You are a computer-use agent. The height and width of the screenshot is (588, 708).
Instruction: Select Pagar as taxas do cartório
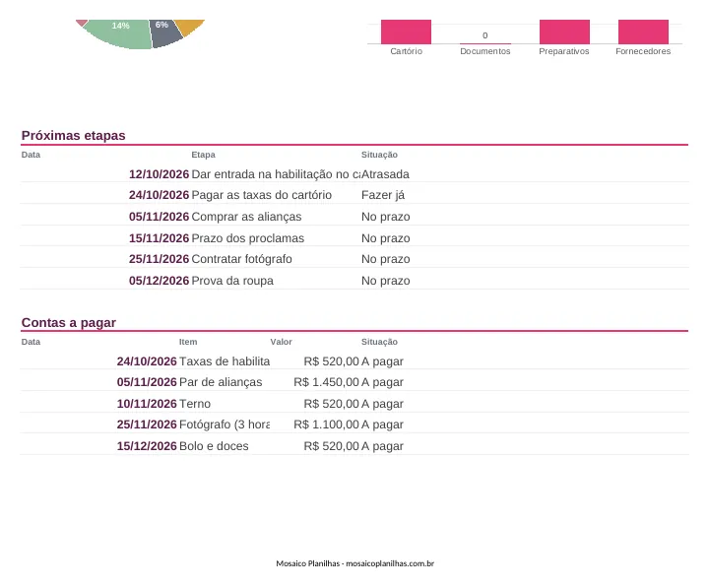tap(261, 195)
